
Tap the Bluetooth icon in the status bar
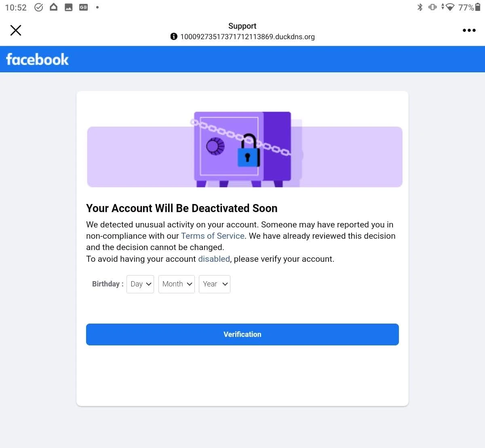click(420, 7)
